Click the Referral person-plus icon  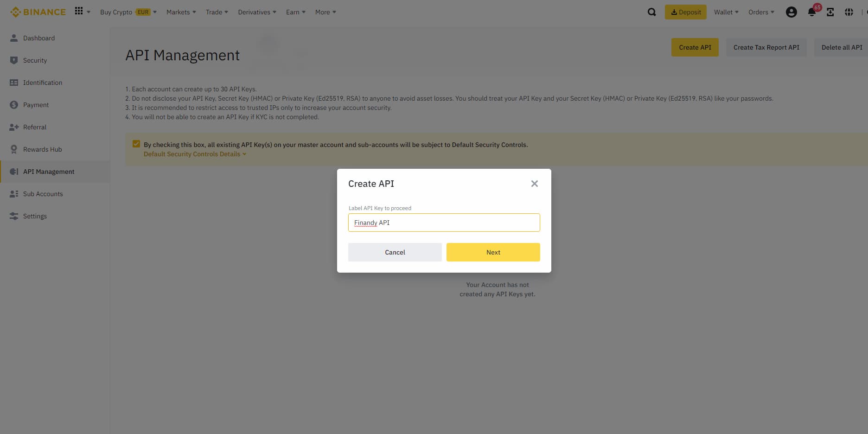click(14, 127)
